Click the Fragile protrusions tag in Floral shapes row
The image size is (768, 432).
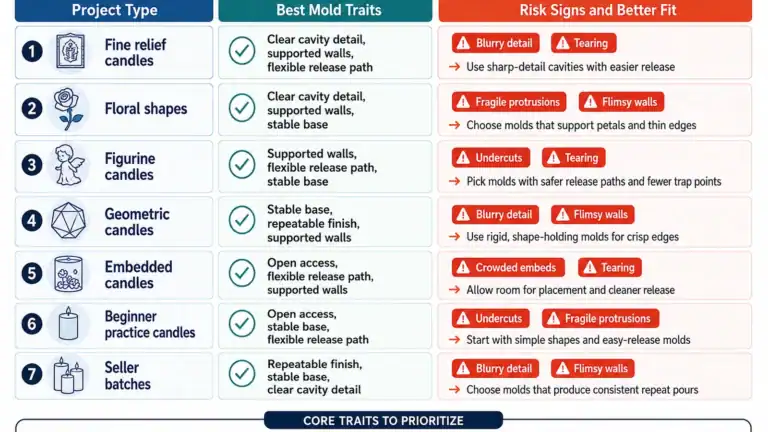(x=509, y=102)
